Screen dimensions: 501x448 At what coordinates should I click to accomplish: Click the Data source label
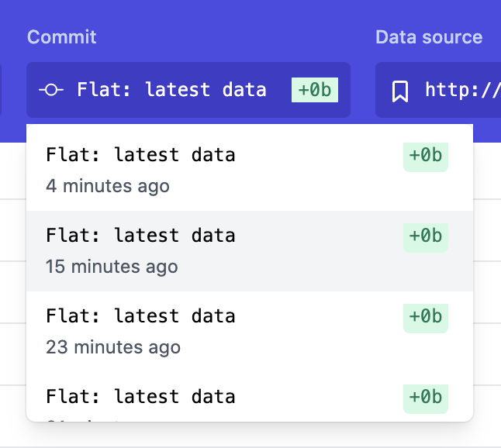[x=429, y=37]
